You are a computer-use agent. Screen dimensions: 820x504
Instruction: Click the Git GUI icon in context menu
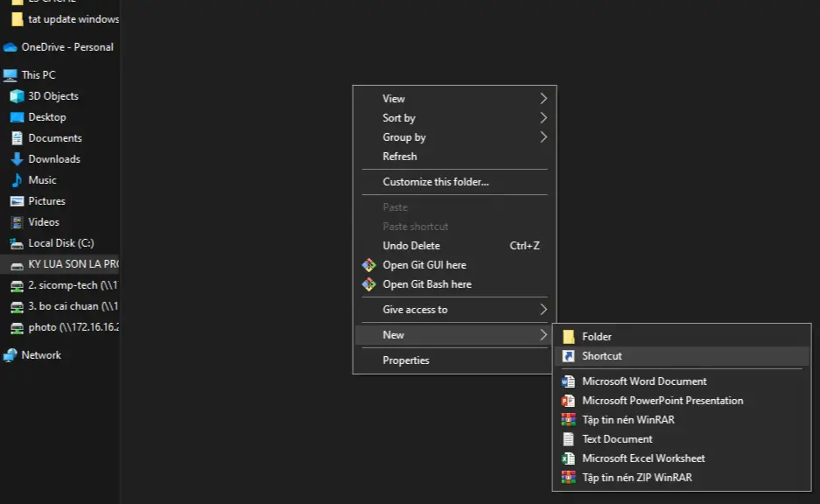coord(368,265)
